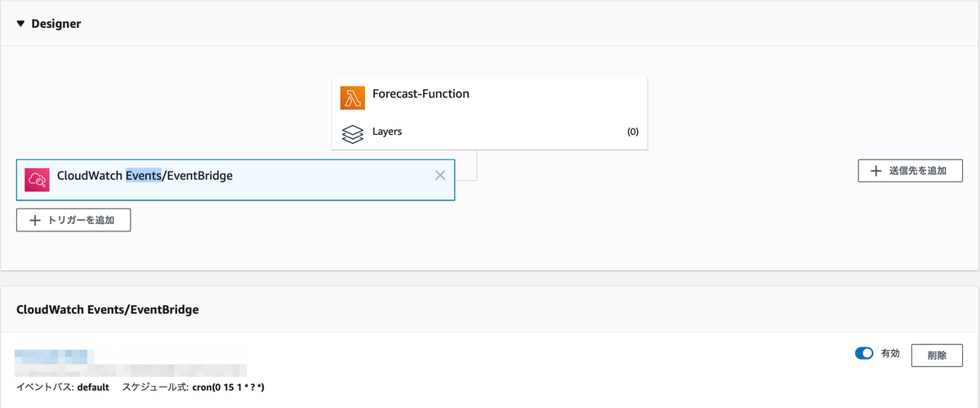Click the イベントバス: default text
The width and height of the screenshot is (980, 408).
pyautogui.click(x=62, y=387)
